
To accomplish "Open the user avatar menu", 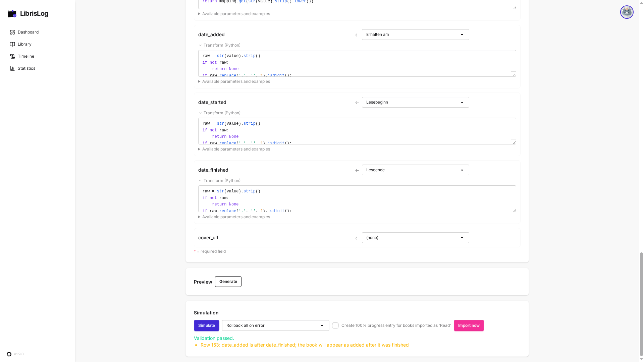I will pyautogui.click(x=627, y=12).
